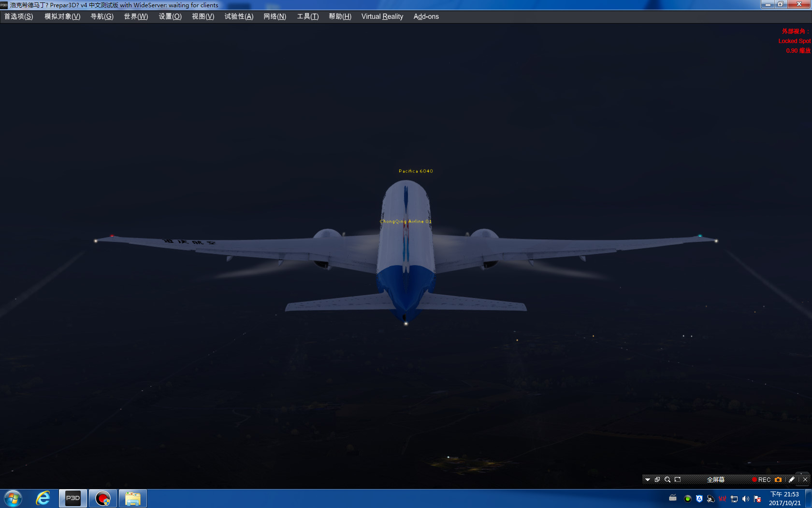
Task: Open the 帮助(H) menu
Action: point(340,16)
